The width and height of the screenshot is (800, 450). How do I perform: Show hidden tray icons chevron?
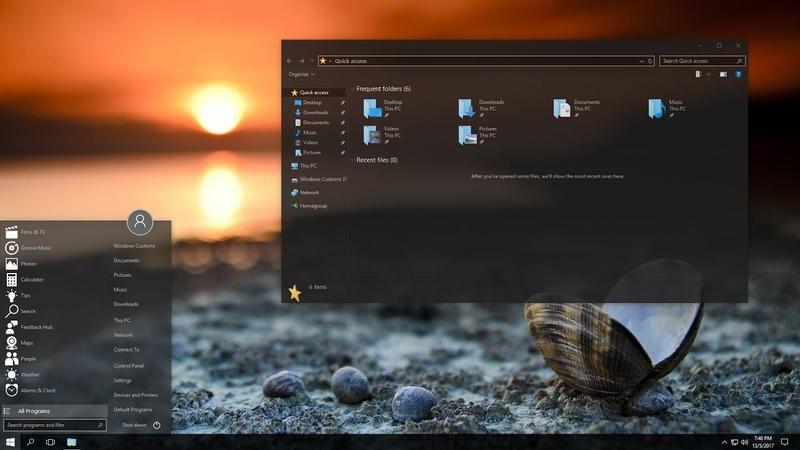[x=724, y=442]
